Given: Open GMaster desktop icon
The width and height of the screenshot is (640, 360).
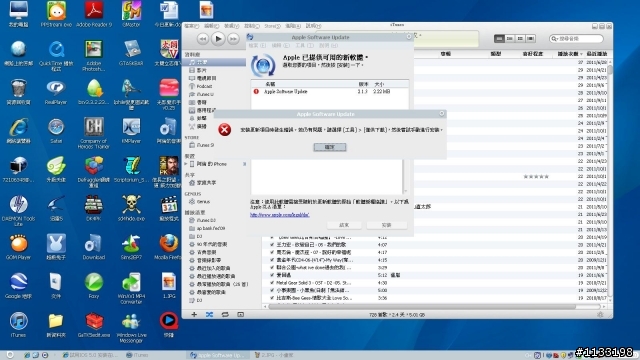Looking at the screenshot, I should tap(131, 14).
